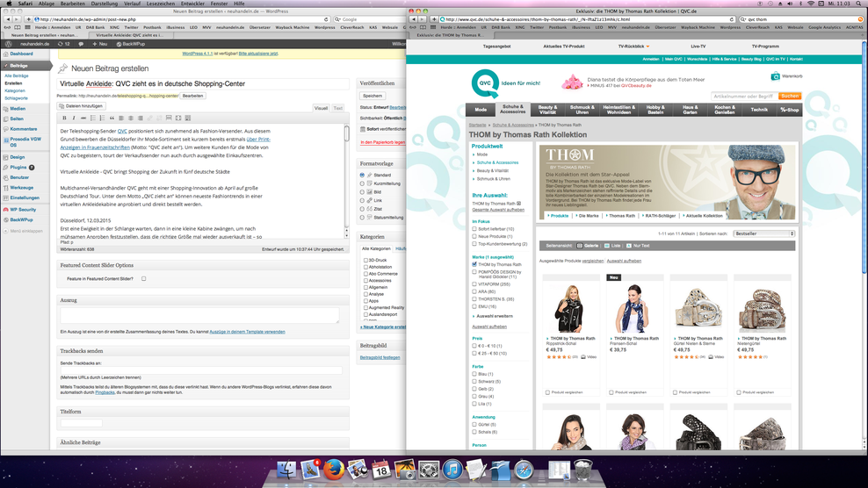Expand Design menu in WordPress sidebar
The width and height of the screenshot is (868, 488).
[18, 157]
